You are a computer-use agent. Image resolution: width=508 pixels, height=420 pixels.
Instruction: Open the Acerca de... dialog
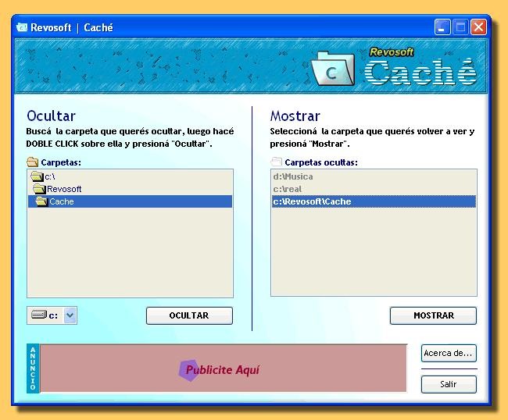(449, 353)
